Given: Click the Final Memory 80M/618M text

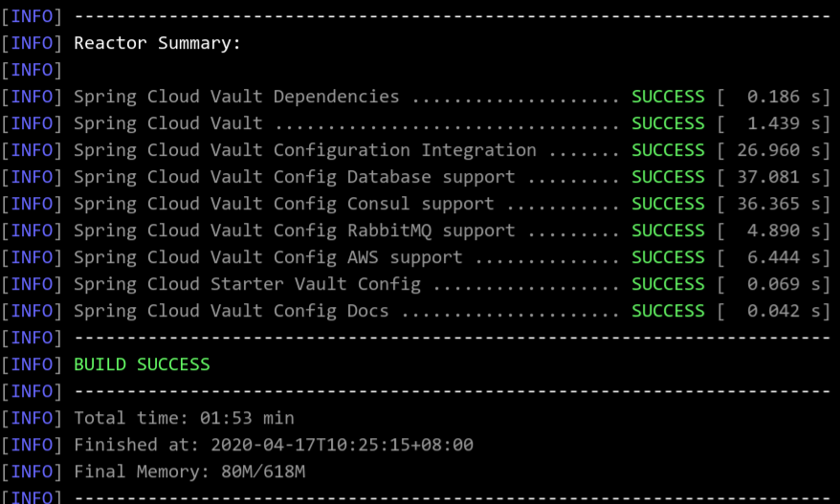Looking at the screenshot, I should pyautogui.click(x=189, y=471).
